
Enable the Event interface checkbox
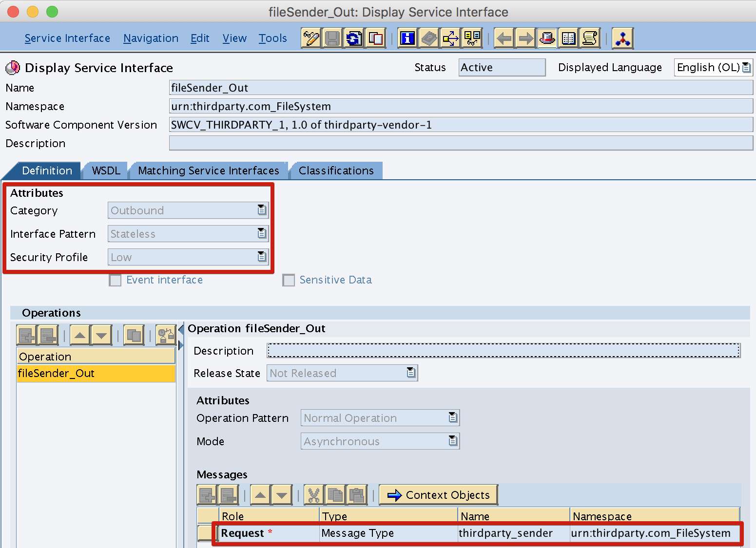[x=115, y=280]
